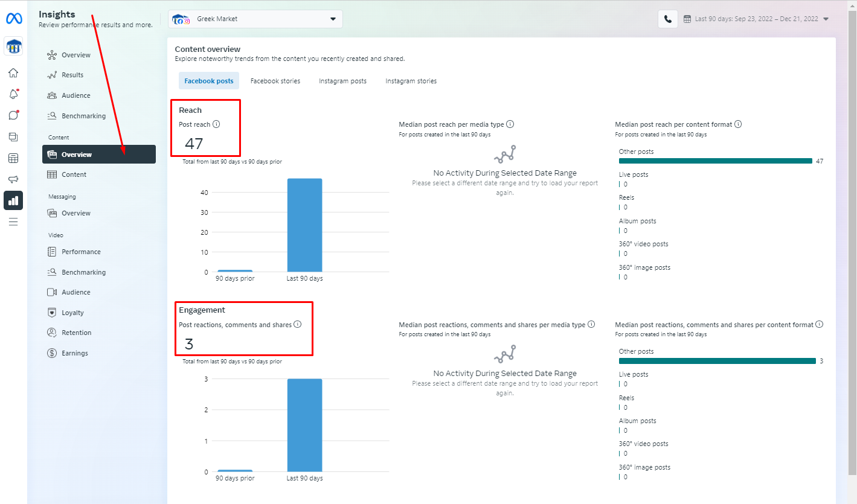This screenshot has height=504, width=857.
Task: Open Notifications bell icon
Action: (x=13, y=94)
